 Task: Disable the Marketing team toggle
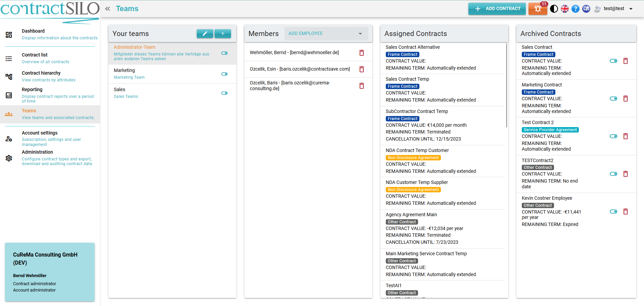[224, 74]
